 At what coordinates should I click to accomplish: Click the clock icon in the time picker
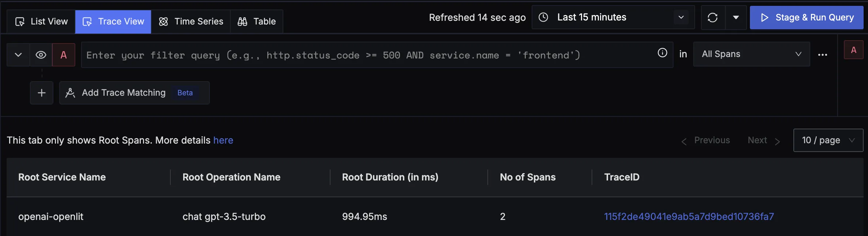point(543,17)
